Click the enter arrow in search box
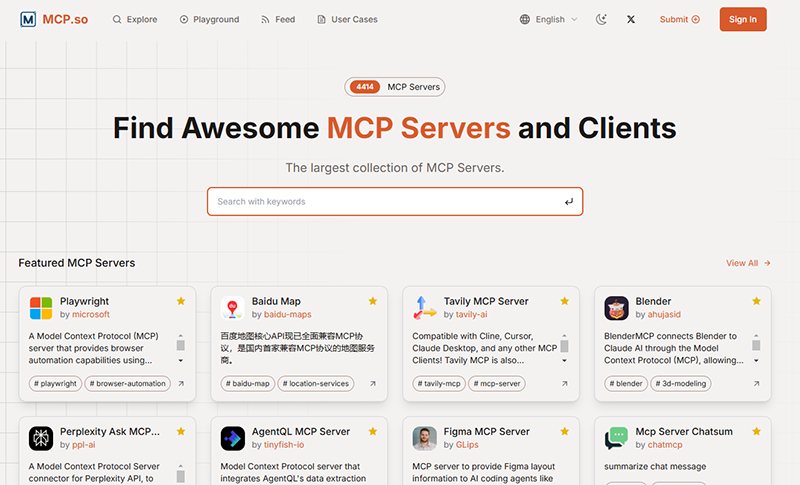Viewport: 800px width, 485px height. click(x=569, y=202)
